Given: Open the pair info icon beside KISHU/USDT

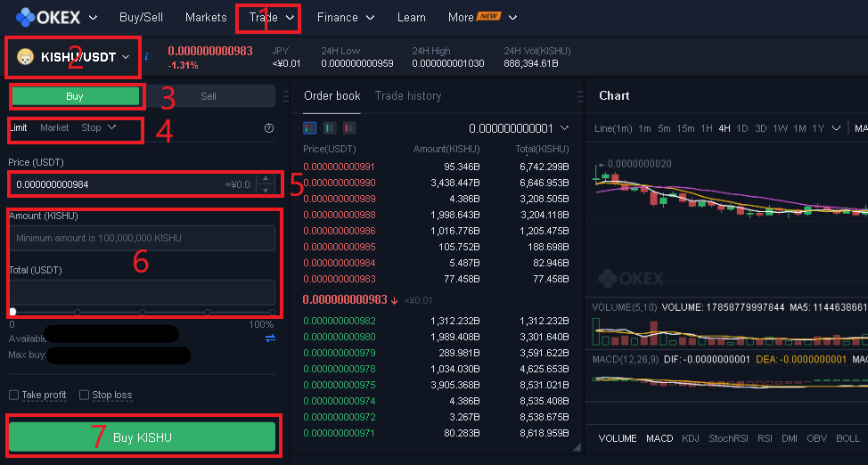Looking at the screenshot, I should pos(147,56).
